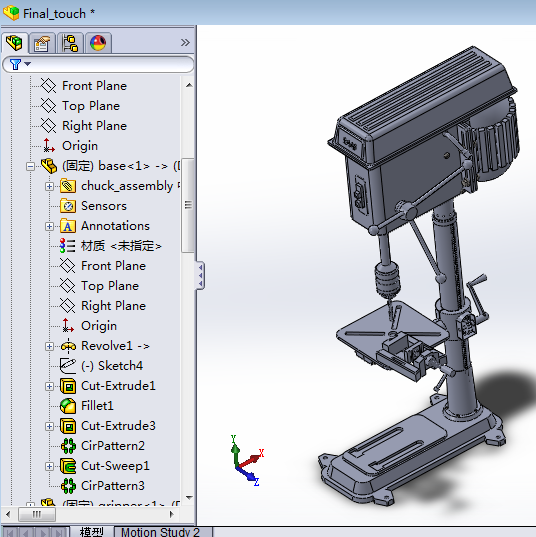Click the material 材质 icon

[67, 246]
